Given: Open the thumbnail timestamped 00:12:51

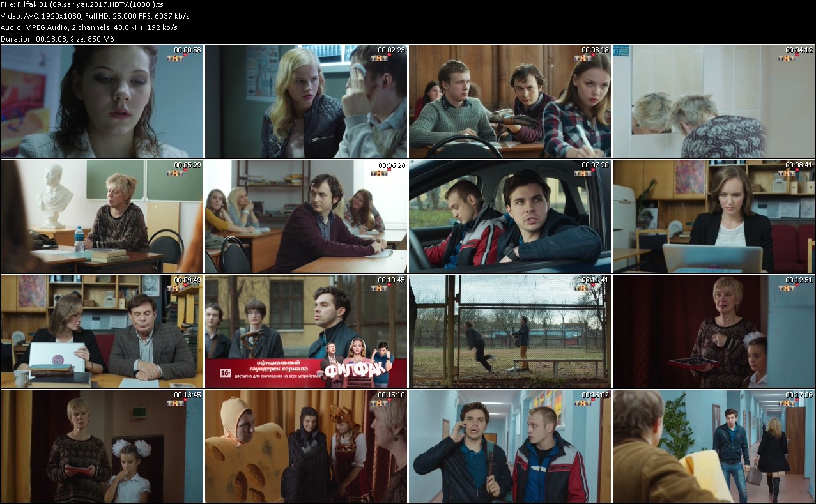Looking at the screenshot, I should click(x=714, y=331).
